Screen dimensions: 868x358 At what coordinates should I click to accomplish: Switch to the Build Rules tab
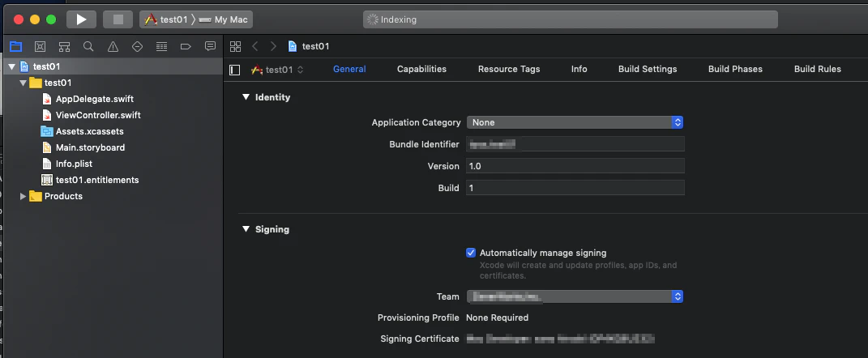(818, 69)
